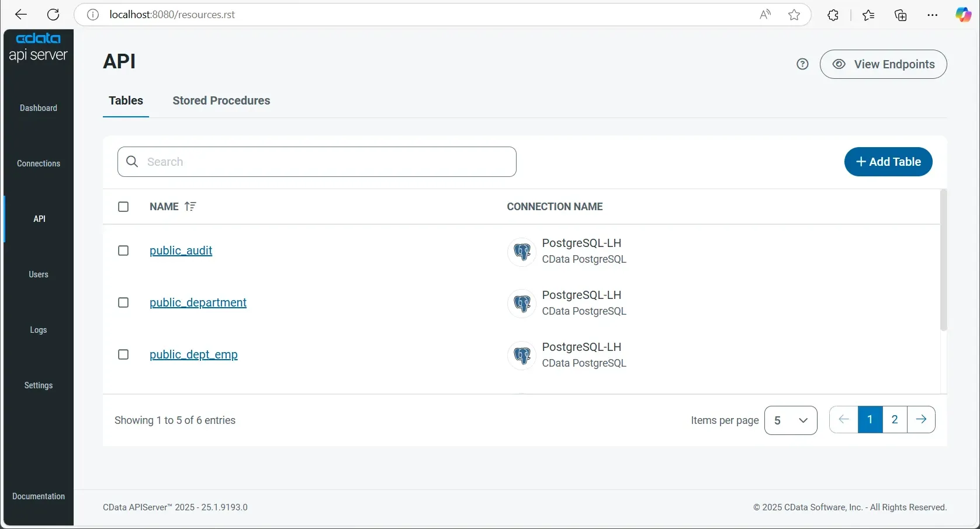Image resolution: width=980 pixels, height=529 pixels.
Task: Click the Add Table button
Action: tap(888, 162)
